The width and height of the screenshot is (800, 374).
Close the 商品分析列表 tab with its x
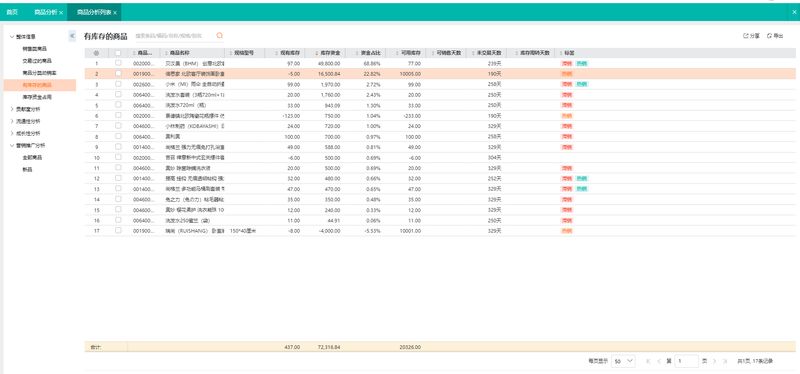coord(115,12)
